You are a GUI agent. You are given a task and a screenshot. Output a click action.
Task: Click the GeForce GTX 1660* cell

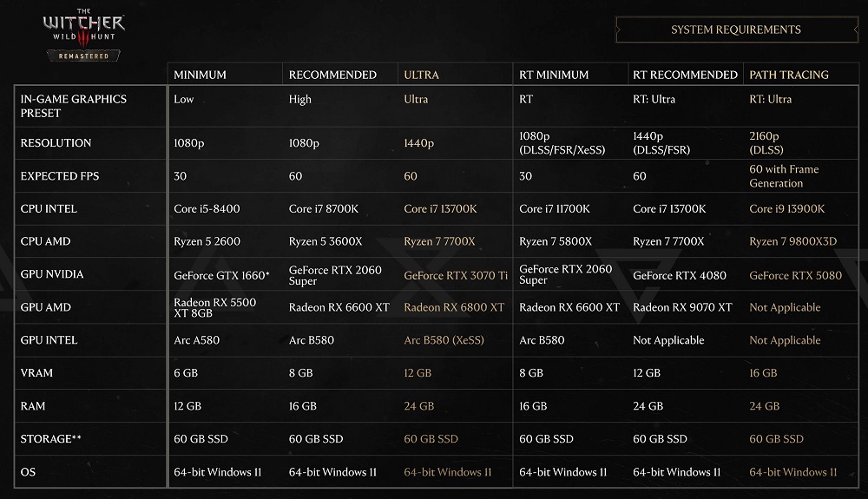(x=221, y=275)
